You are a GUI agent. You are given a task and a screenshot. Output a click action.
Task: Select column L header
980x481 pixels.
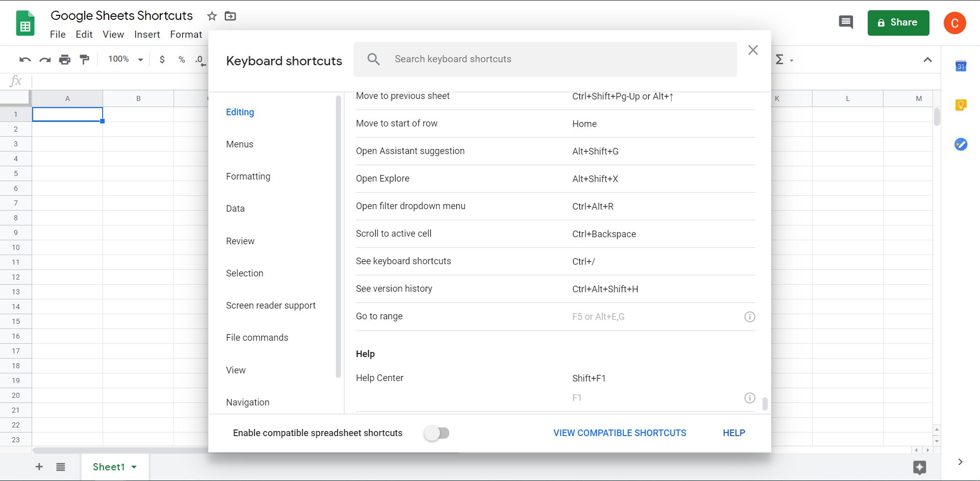click(847, 98)
